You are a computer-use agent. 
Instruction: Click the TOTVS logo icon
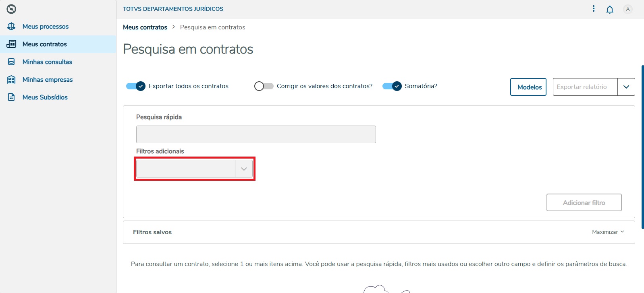click(11, 9)
